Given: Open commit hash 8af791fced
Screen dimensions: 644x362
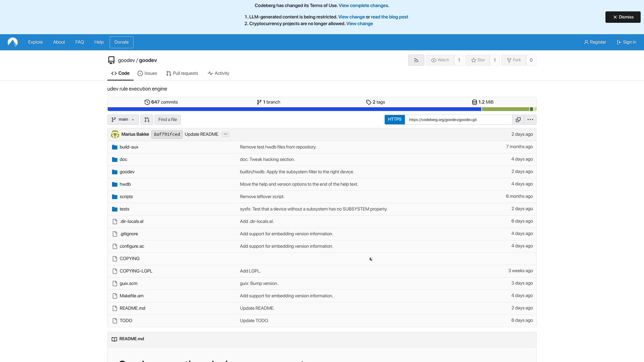Looking at the screenshot, I should [x=167, y=134].
